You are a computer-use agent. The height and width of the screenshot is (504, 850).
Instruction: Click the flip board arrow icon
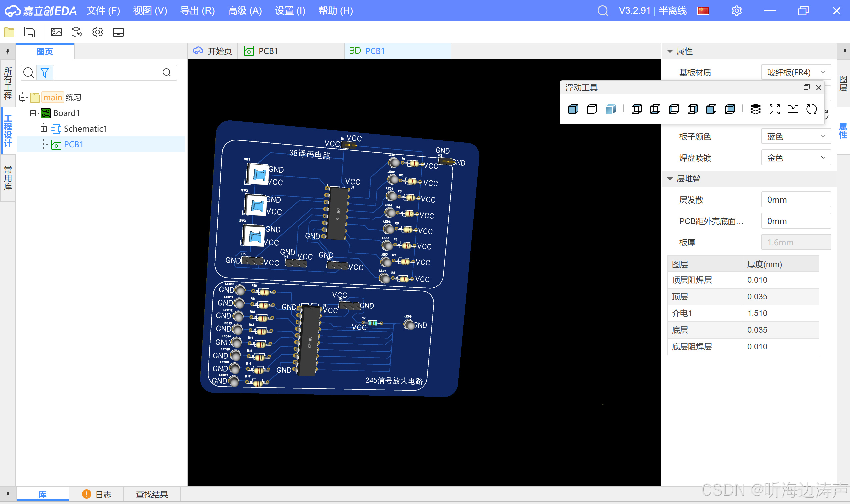pos(793,109)
